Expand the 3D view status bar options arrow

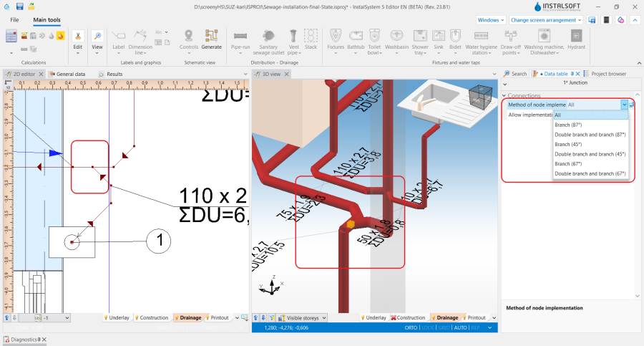[489, 328]
